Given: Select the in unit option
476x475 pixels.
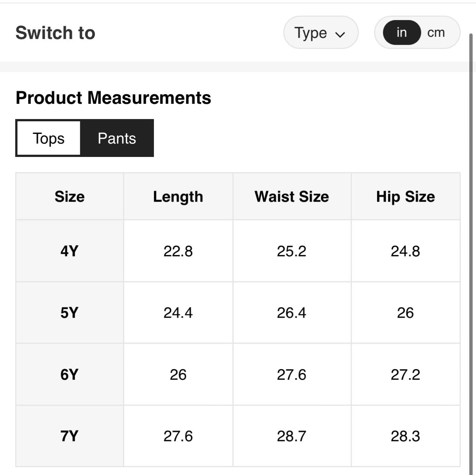Looking at the screenshot, I should click(x=402, y=33).
